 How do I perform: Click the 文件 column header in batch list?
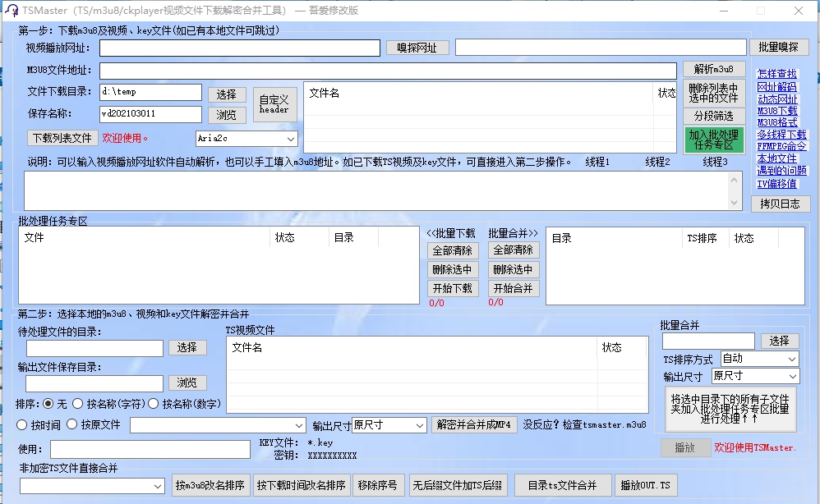coord(145,238)
